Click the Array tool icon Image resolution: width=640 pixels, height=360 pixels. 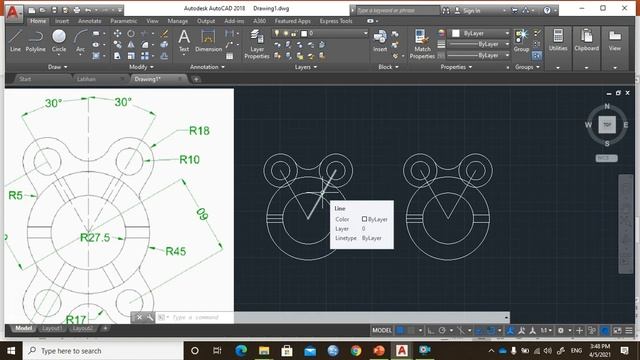point(145,56)
